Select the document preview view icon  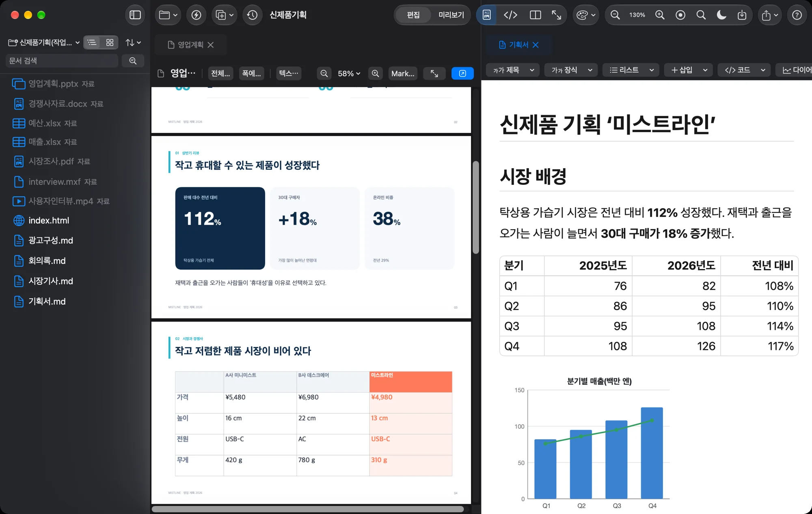[486, 15]
